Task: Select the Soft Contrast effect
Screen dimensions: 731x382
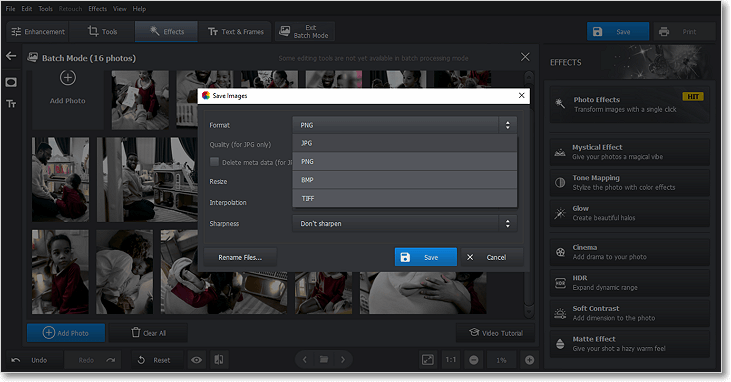Action: pyautogui.click(x=629, y=313)
